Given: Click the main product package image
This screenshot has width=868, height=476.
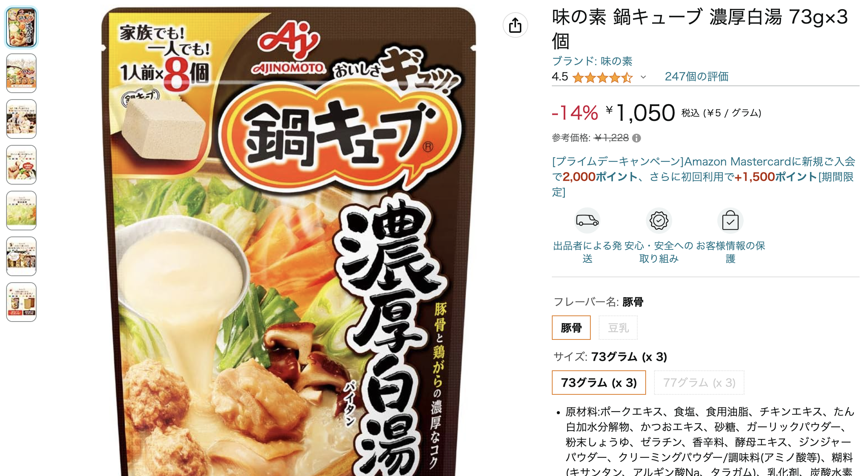Looking at the screenshot, I should coord(289,241).
